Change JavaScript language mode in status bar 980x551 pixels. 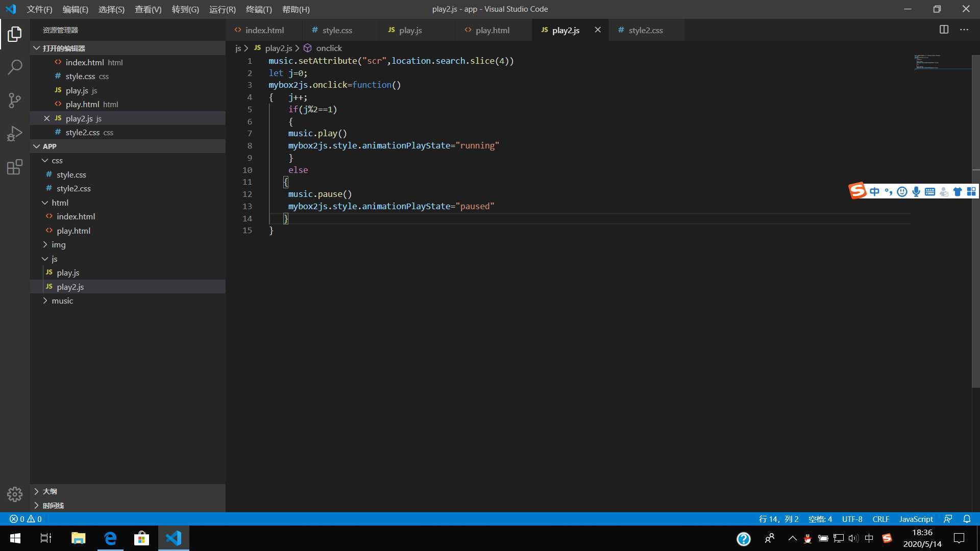(916, 519)
